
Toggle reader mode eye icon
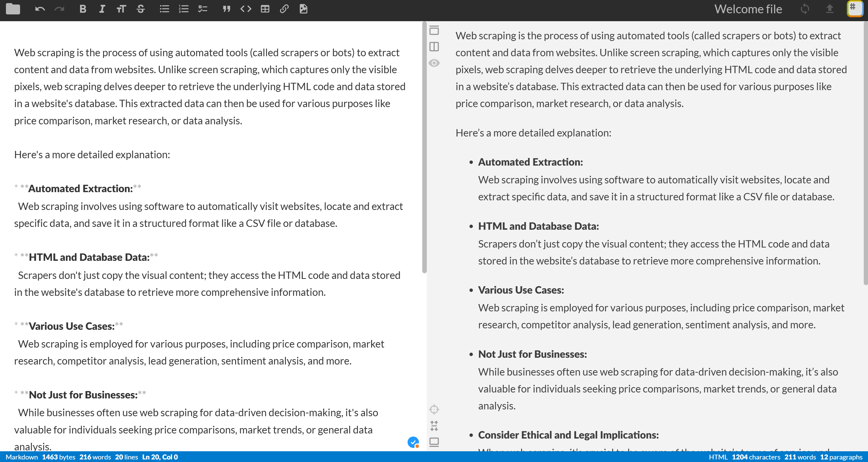pos(434,63)
